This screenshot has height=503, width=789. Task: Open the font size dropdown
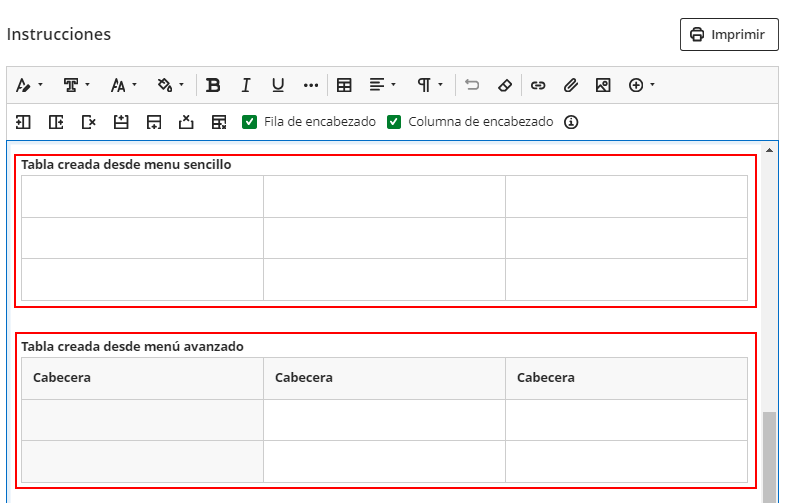point(124,85)
